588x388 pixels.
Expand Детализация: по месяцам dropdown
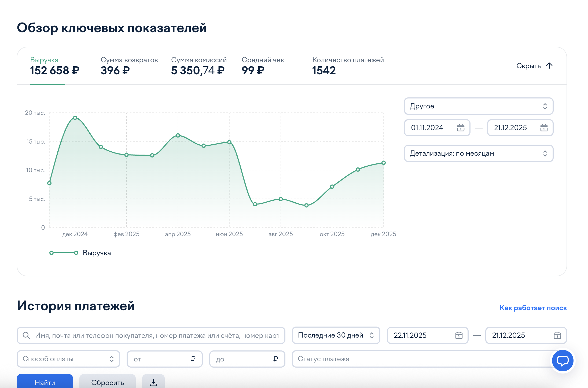tap(478, 153)
